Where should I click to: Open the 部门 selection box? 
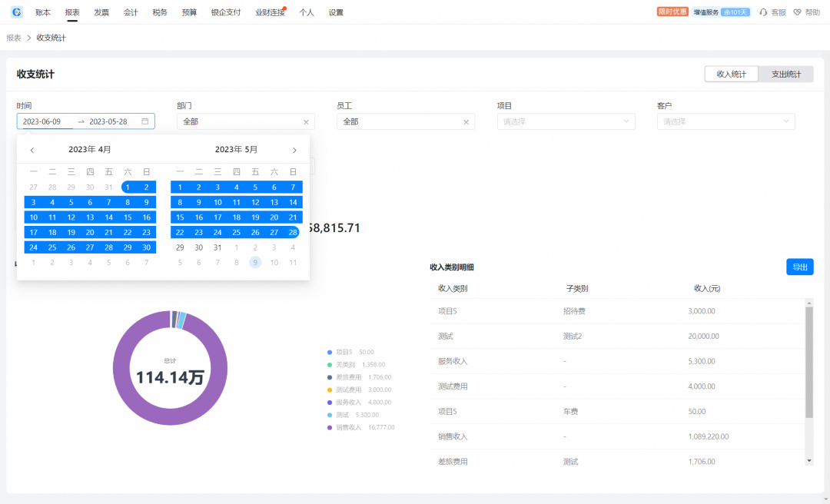coord(238,121)
